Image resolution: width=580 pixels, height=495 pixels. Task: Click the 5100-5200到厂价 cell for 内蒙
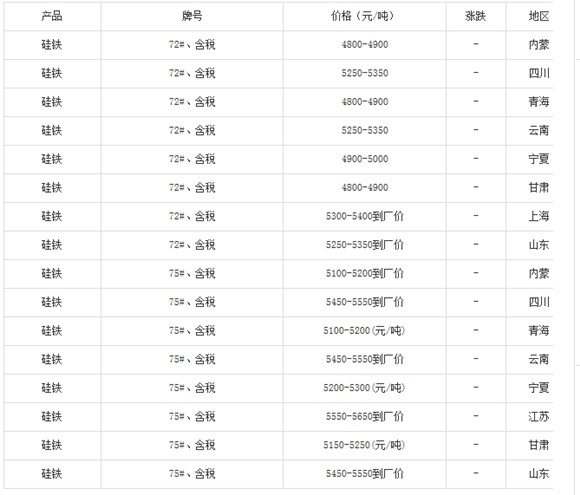coord(364,273)
